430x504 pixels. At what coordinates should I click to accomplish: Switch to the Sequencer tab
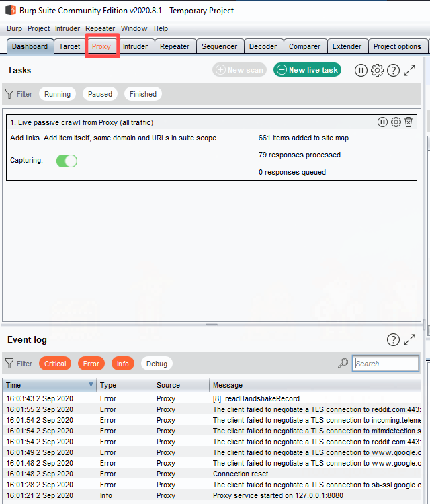(220, 46)
